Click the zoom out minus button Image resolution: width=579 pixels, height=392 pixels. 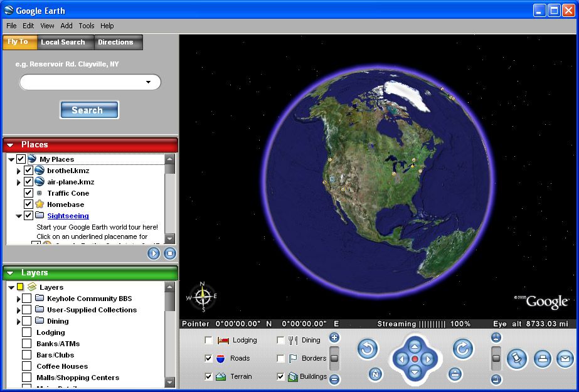point(334,379)
